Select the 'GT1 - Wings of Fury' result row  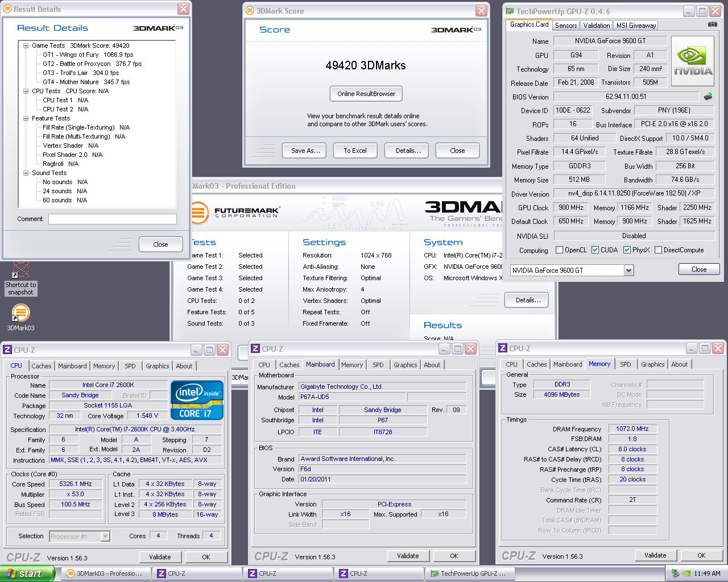[88, 55]
